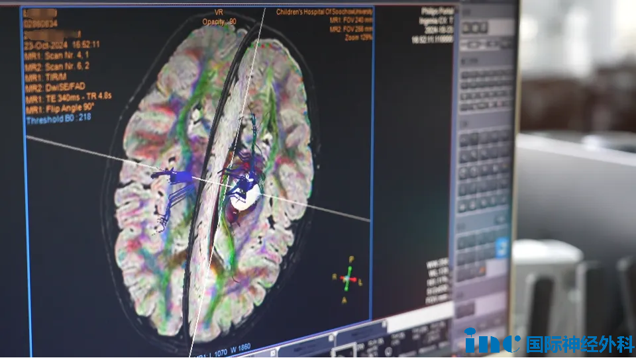Click the white lesion at crosshair center
This screenshot has width=636, height=364.
pyautogui.click(x=244, y=195)
